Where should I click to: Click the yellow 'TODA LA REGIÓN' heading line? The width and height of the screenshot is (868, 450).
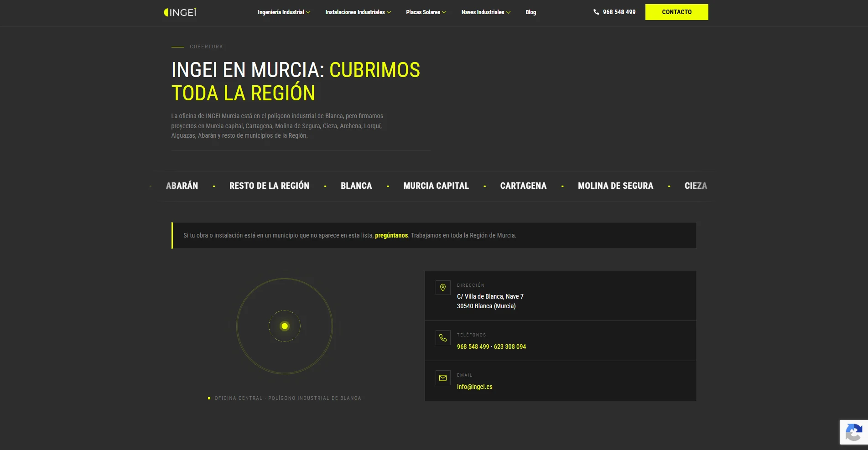243,93
